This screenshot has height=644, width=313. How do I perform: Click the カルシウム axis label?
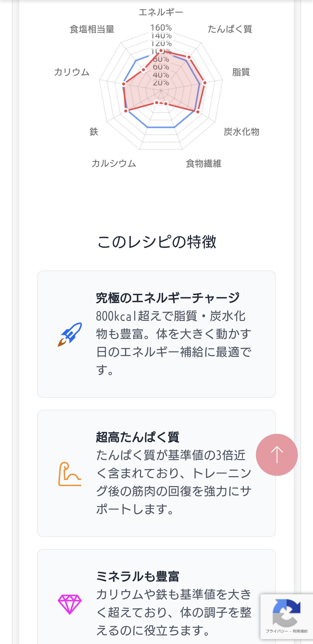pyautogui.click(x=114, y=164)
